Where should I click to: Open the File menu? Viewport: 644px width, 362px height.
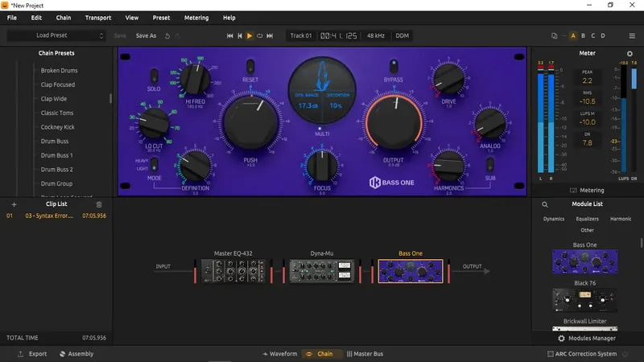[12, 18]
